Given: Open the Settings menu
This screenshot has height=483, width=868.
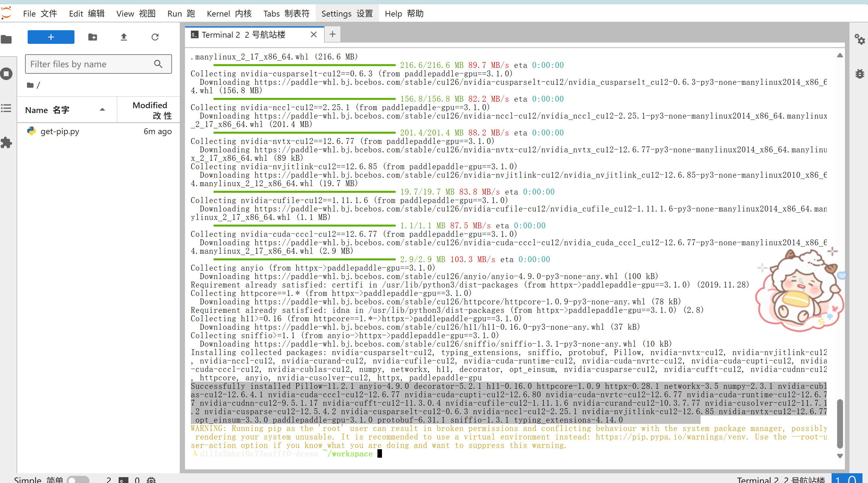Looking at the screenshot, I should (x=347, y=14).
